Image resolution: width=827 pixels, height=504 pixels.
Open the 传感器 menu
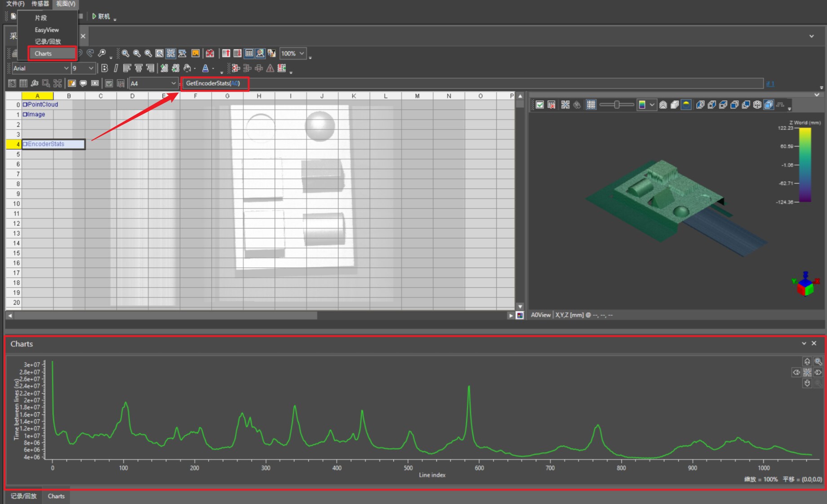click(40, 4)
